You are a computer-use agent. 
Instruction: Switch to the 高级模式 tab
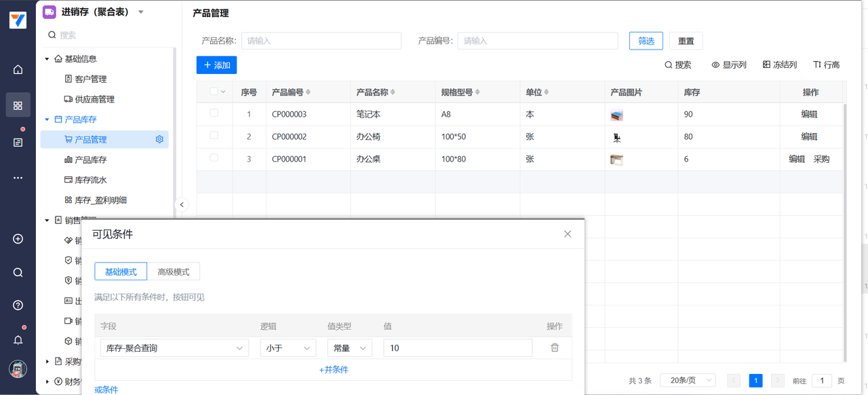(174, 272)
